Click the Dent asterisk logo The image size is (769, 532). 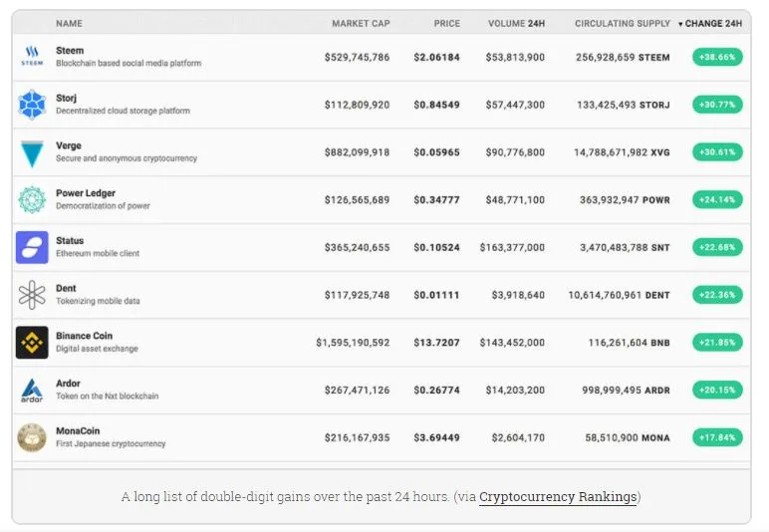pyautogui.click(x=32, y=295)
